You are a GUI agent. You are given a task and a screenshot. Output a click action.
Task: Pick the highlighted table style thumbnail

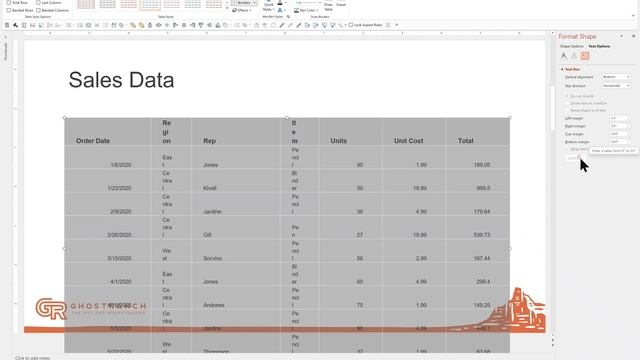point(150,4)
